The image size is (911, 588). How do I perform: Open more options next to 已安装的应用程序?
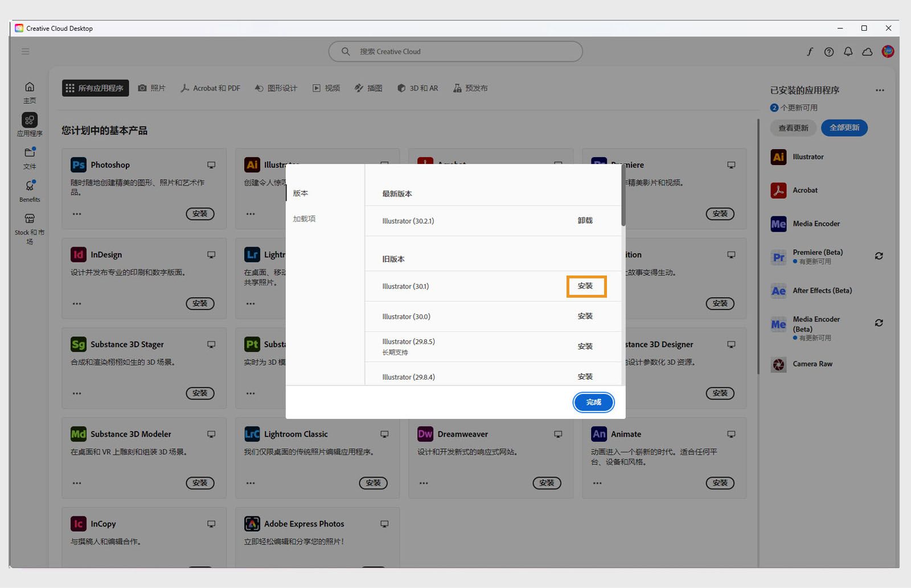880,90
